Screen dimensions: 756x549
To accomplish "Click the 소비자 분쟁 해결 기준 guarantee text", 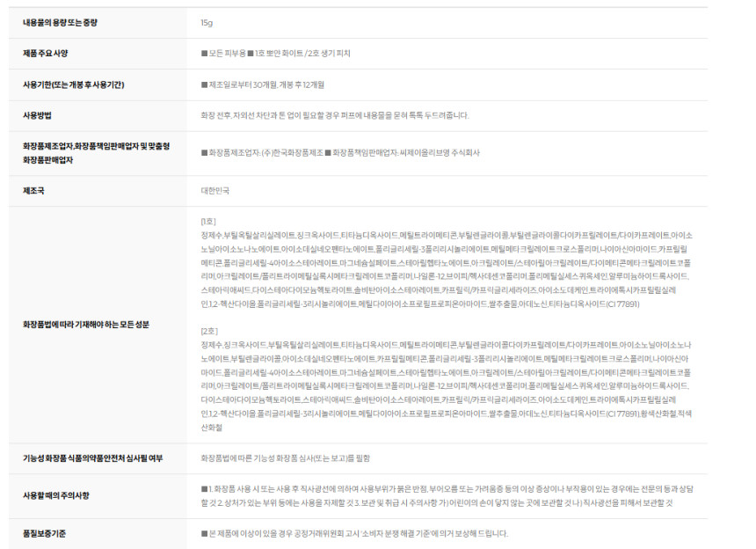I will [396, 533].
